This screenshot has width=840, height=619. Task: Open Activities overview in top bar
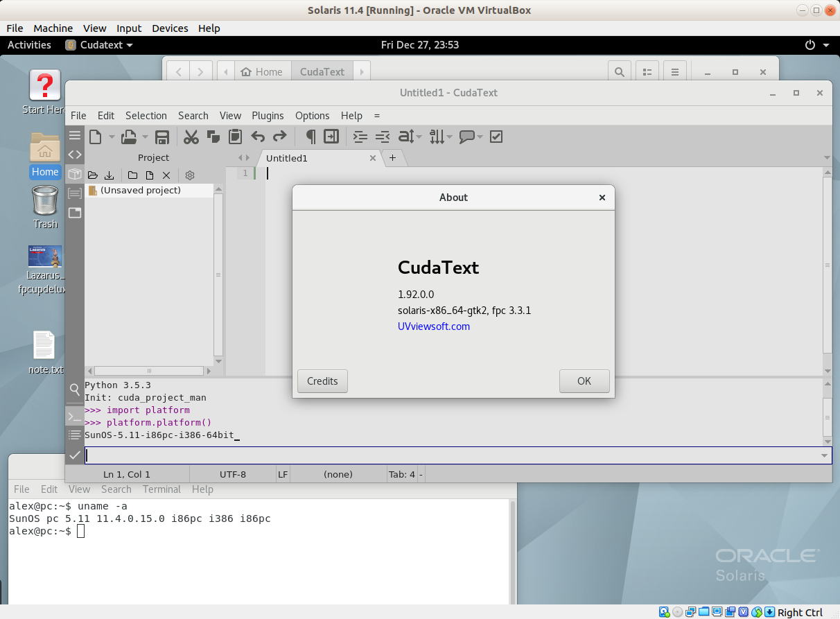29,45
